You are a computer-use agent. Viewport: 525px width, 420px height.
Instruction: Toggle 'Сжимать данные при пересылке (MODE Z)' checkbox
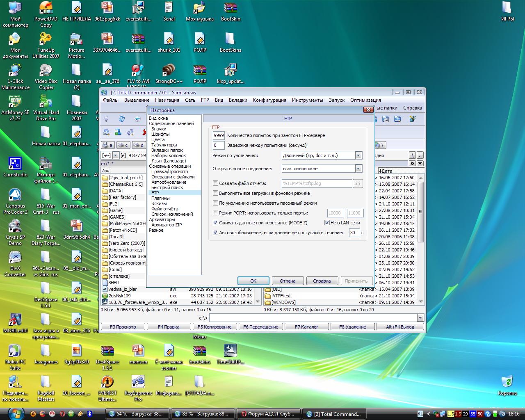tap(215, 223)
